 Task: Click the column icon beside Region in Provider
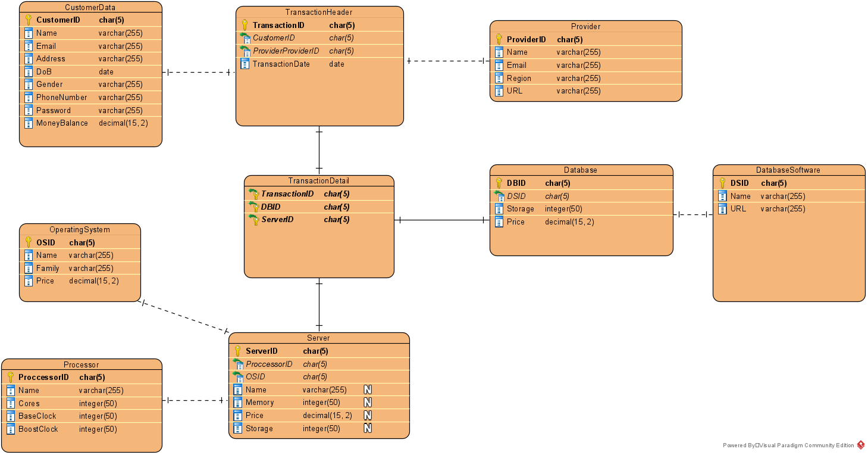499,78
